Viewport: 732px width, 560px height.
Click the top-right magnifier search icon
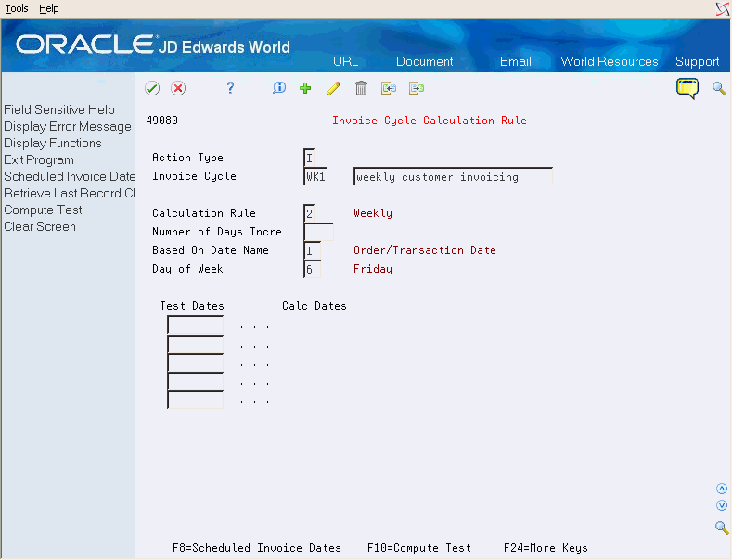click(x=719, y=88)
